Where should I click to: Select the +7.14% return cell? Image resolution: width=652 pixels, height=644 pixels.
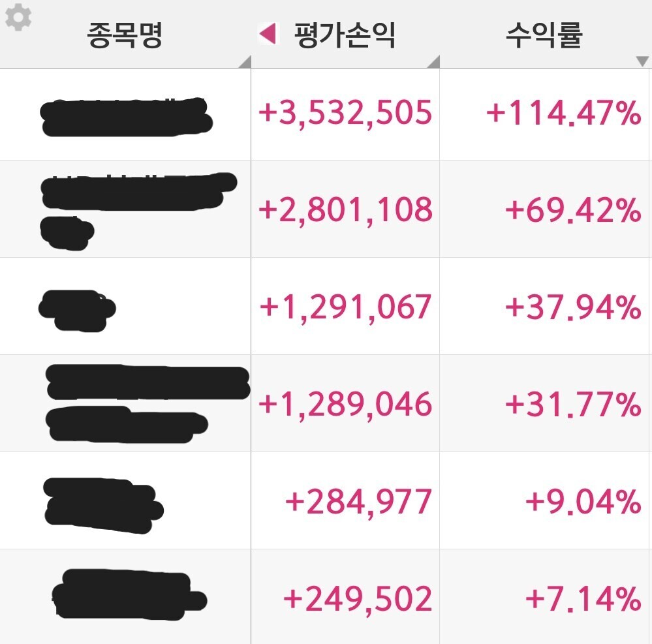click(545, 597)
